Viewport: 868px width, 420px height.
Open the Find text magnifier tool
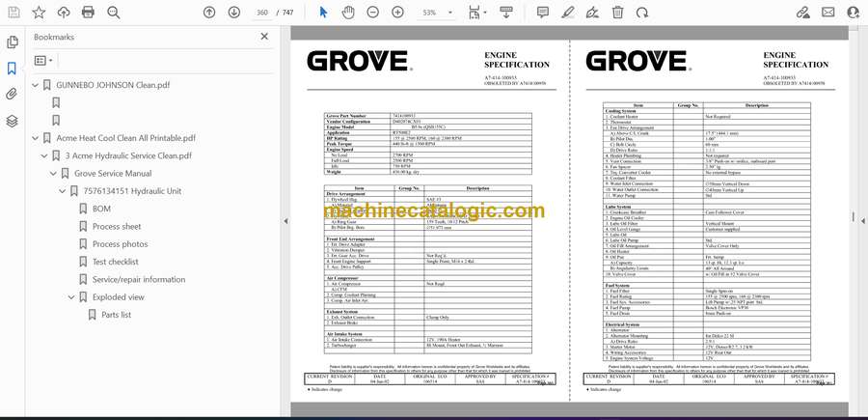[114, 13]
